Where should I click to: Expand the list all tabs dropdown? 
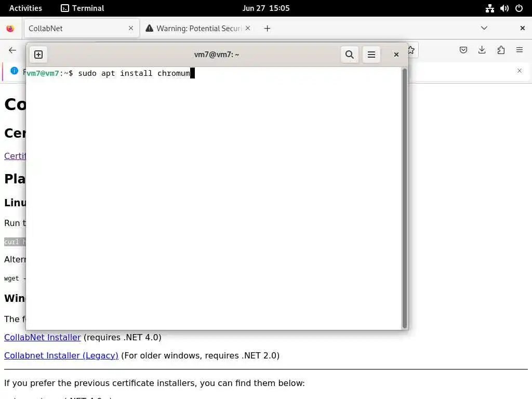coord(484,28)
